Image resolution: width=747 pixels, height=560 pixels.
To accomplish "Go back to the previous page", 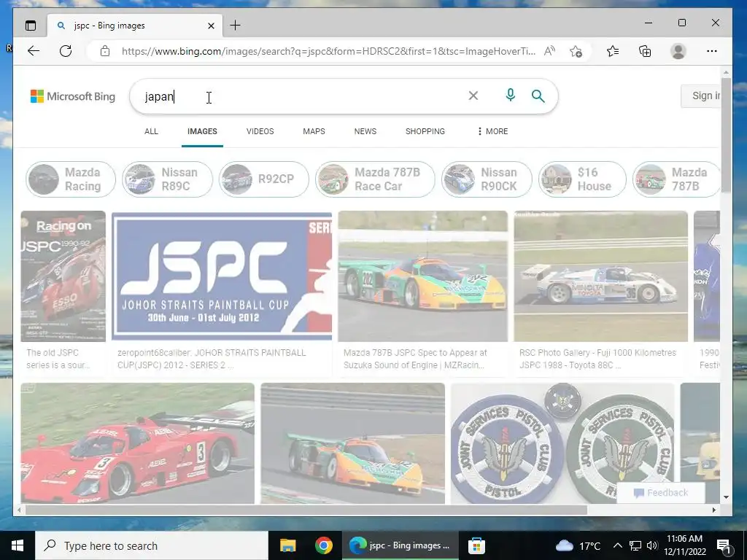I will 34,51.
